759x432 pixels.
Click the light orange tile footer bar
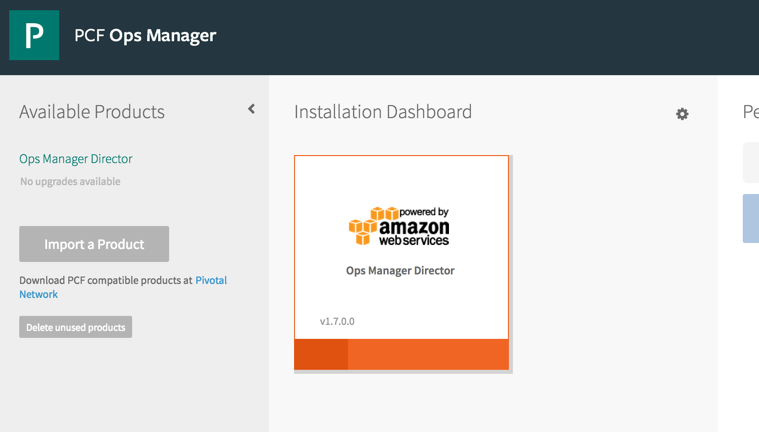pyautogui.click(x=428, y=354)
